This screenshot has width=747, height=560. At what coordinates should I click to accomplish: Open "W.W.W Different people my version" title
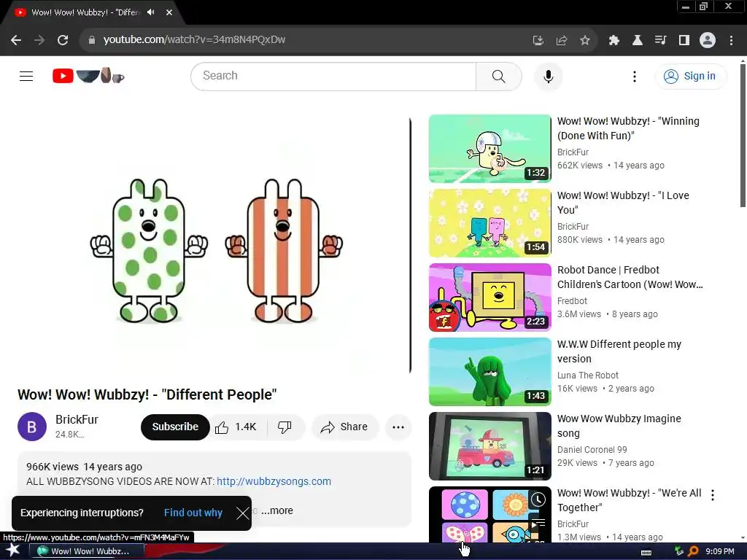pyautogui.click(x=619, y=351)
